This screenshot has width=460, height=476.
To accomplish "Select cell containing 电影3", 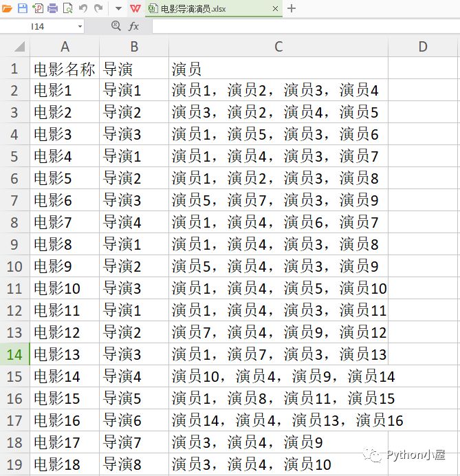I will (65, 134).
